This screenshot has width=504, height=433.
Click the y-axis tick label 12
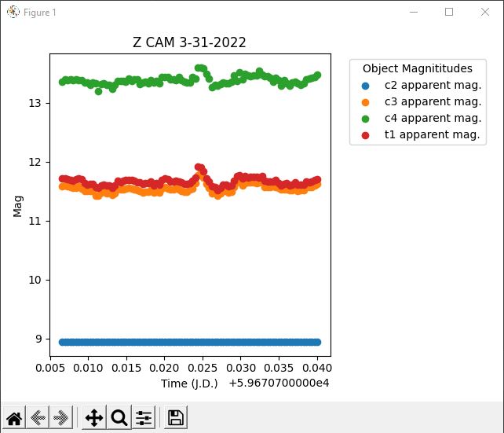click(x=35, y=162)
